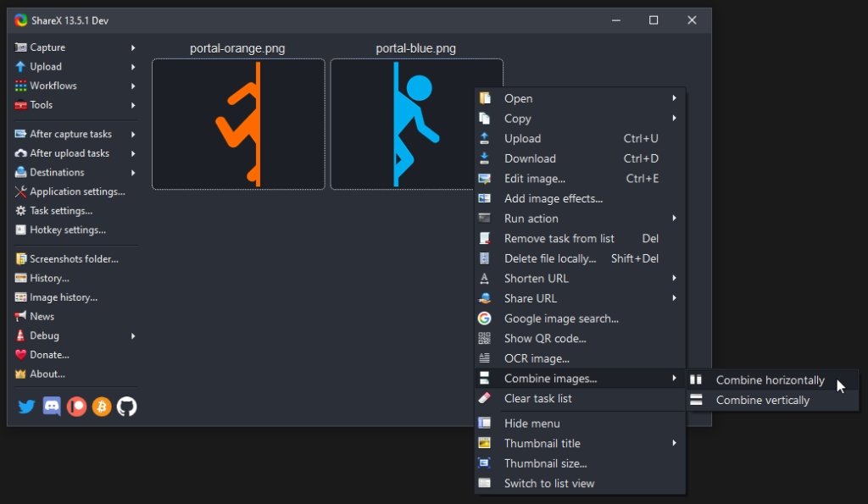Expand the After capture tasks arrow
868x504 pixels.
[x=133, y=134]
